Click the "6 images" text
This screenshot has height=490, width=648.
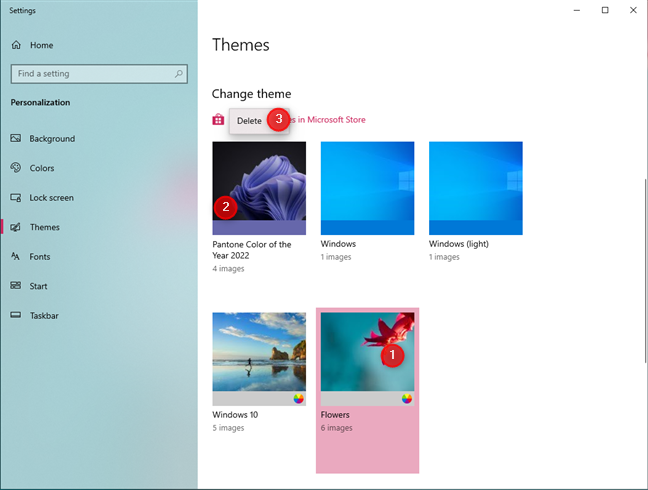(336, 428)
